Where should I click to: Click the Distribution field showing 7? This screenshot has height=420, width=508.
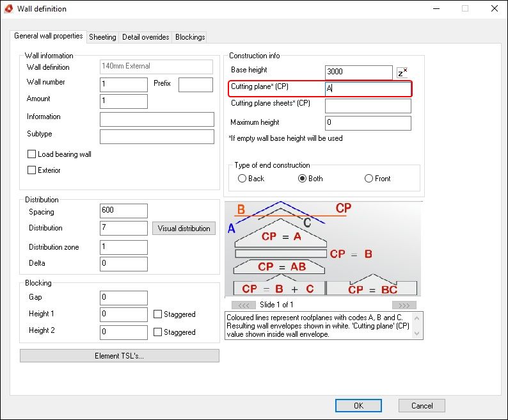click(123, 228)
